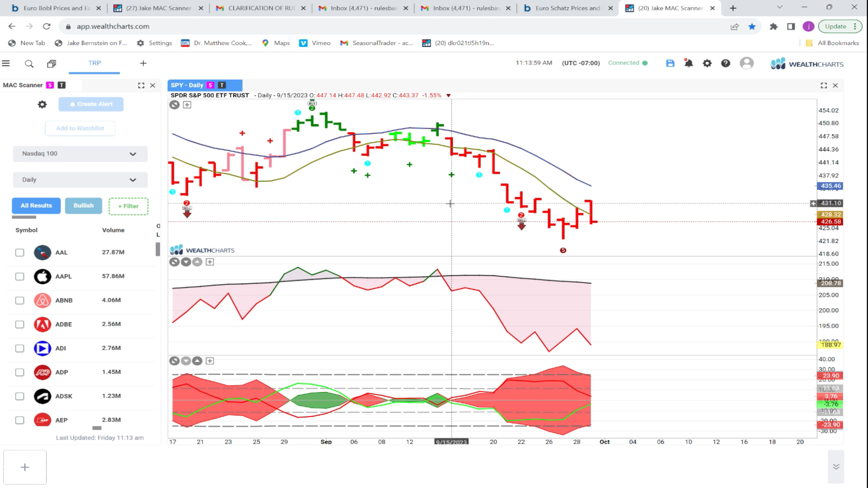This screenshot has width=868, height=488.
Task: Check the ADI row checkbox
Action: click(19, 348)
